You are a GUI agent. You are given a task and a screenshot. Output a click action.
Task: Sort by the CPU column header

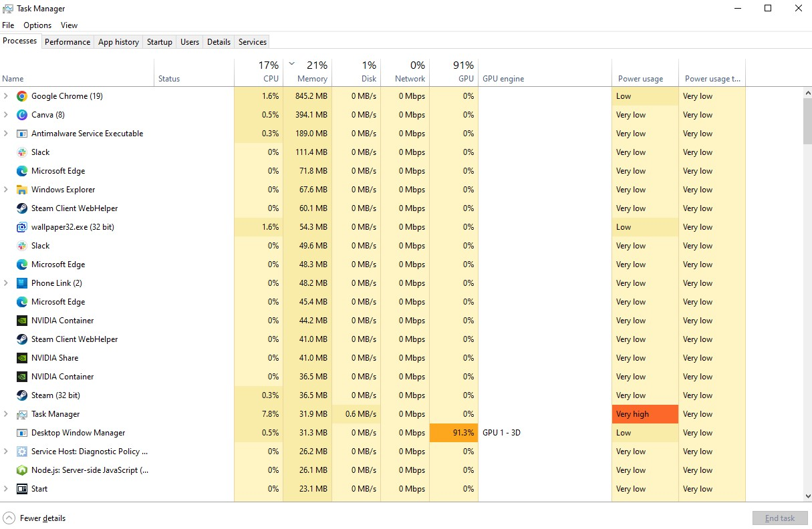tap(259, 72)
